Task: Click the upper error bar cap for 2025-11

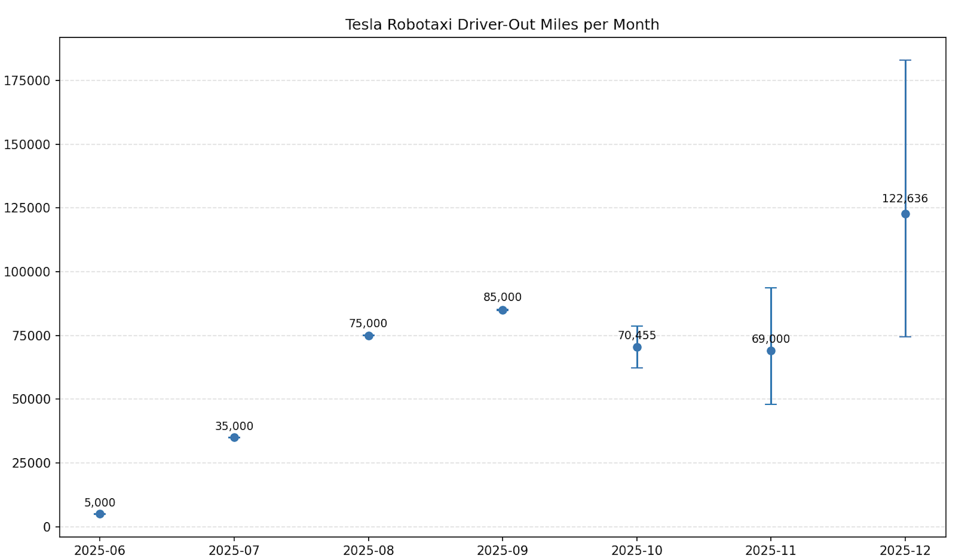Action: tap(771, 288)
